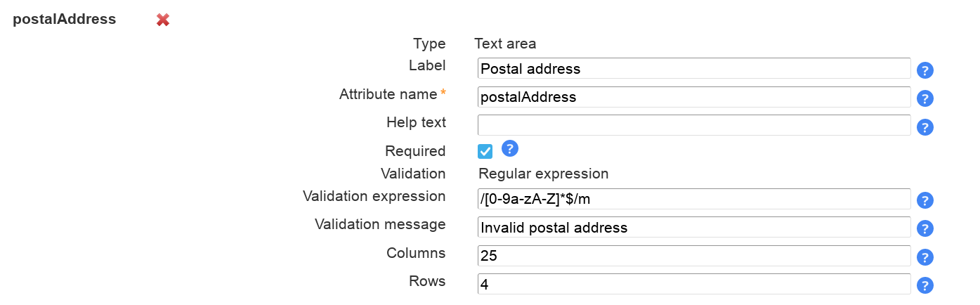
Task: Open help for Validation message
Action: (925, 229)
